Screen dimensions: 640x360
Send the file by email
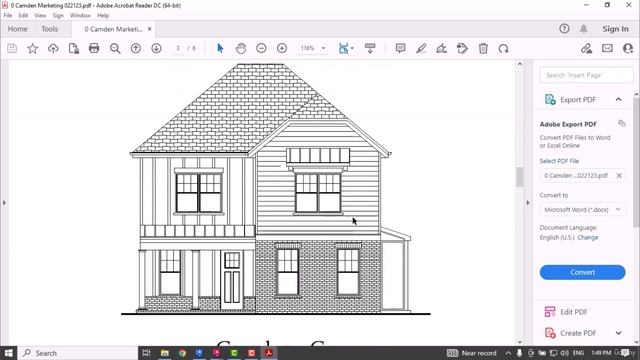point(607,48)
